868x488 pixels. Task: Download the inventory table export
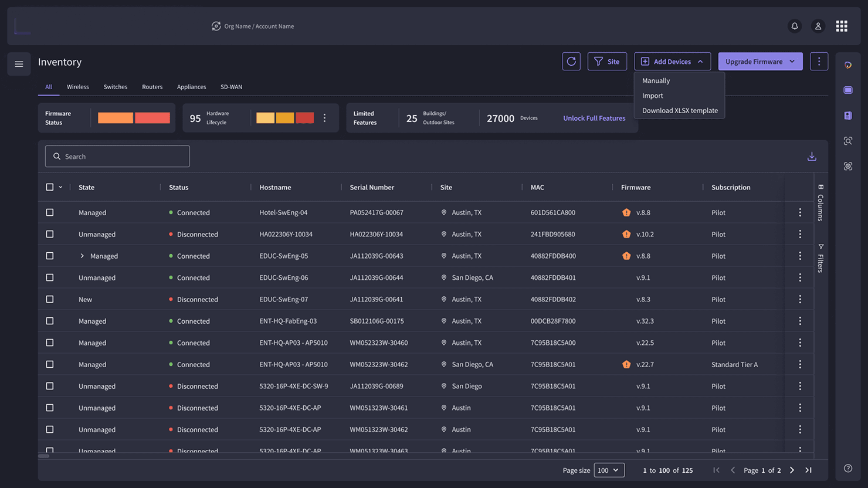(x=812, y=157)
